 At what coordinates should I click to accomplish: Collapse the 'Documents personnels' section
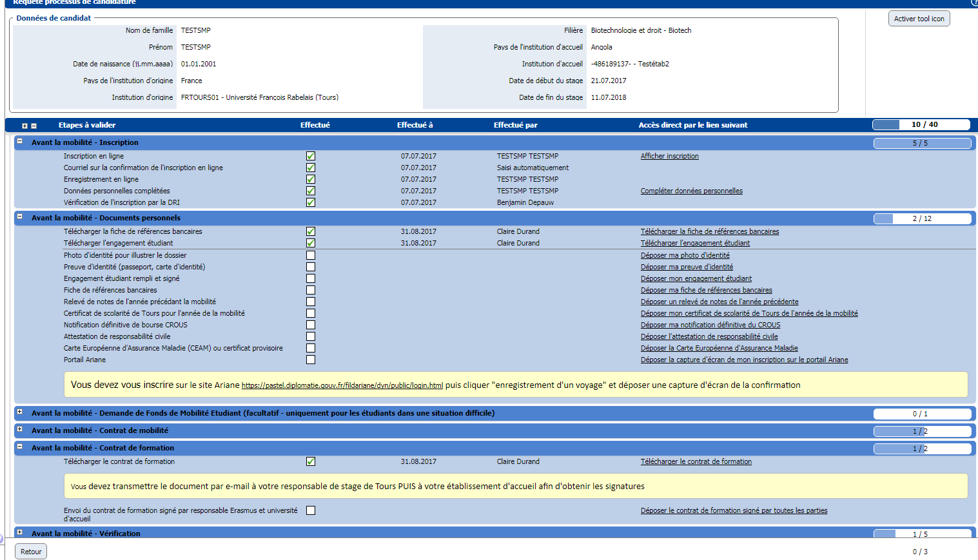[20, 217]
